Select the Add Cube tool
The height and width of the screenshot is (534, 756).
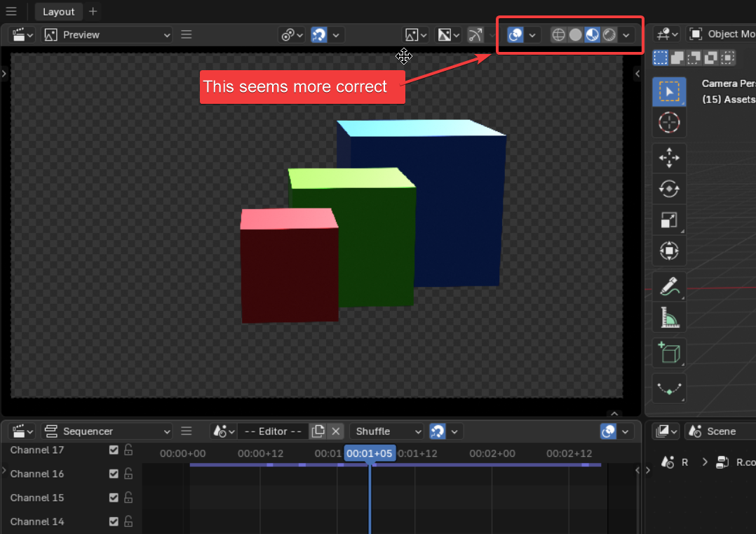[x=669, y=353]
